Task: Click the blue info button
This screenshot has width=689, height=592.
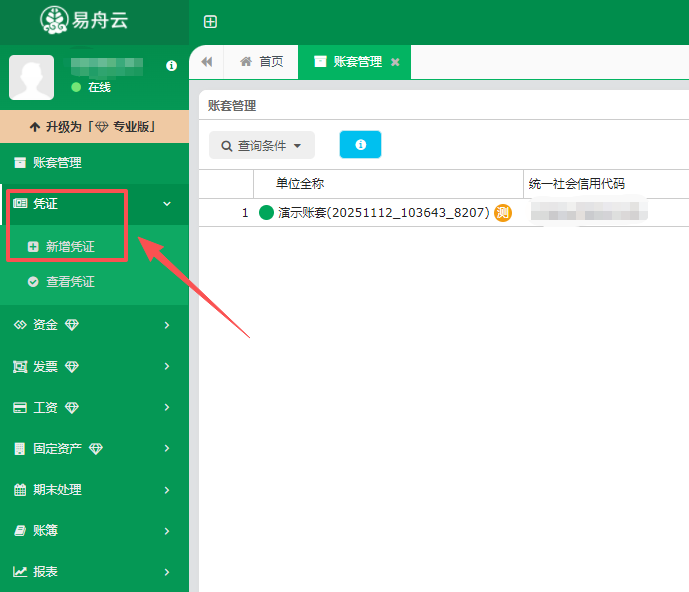Action: point(360,145)
